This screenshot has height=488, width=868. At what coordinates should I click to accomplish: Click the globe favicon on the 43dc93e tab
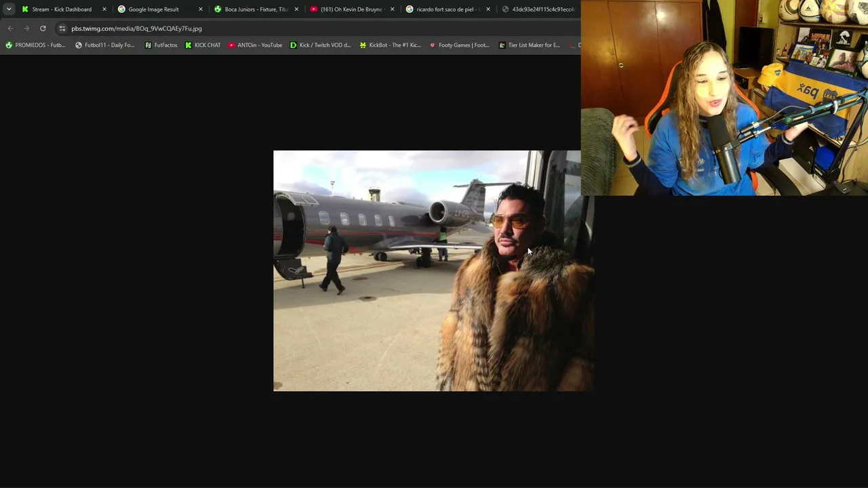[505, 9]
